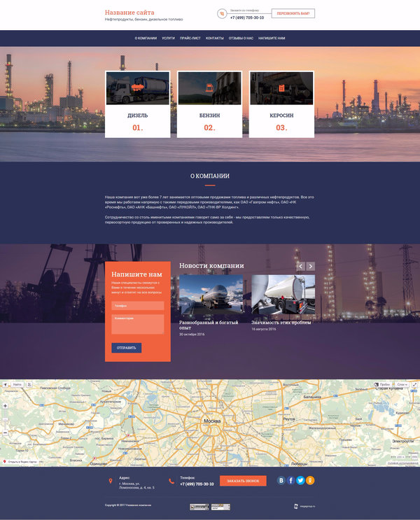Open the Twitter social icon in footer
The height and width of the screenshot is (520, 420).
[x=300, y=480]
